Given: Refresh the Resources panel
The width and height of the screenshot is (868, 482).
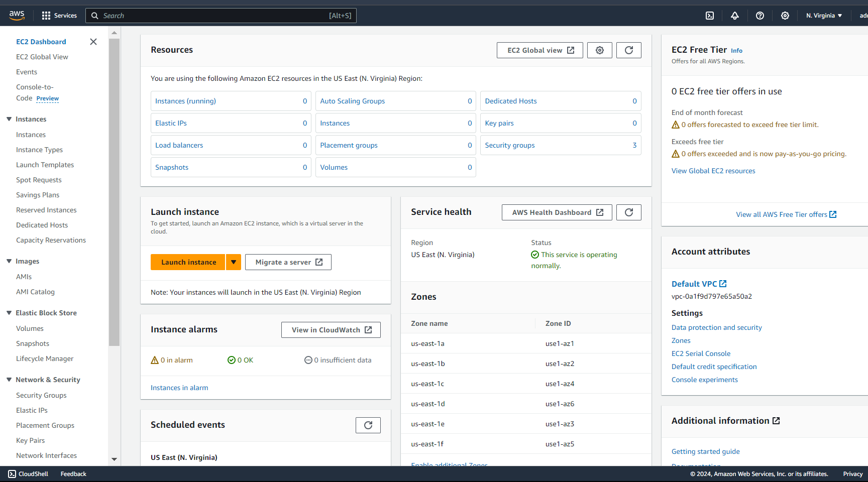Looking at the screenshot, I should click(x=628, y=50).
